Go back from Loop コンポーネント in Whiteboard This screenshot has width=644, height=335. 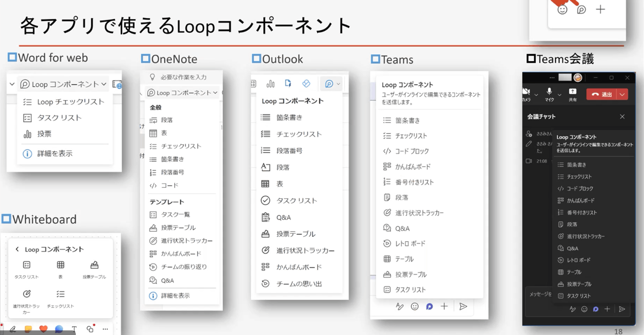(x=17, y=249)
